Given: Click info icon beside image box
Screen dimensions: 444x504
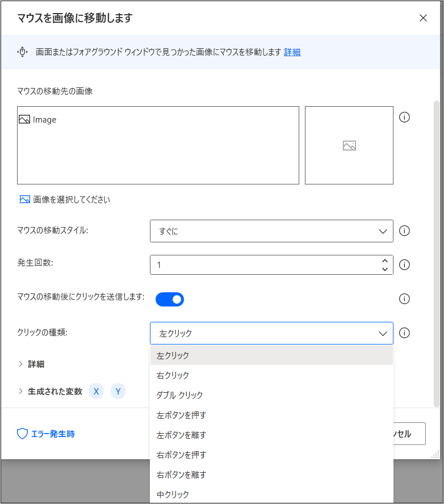Looking at the screenshot, I should coord(404,117).
